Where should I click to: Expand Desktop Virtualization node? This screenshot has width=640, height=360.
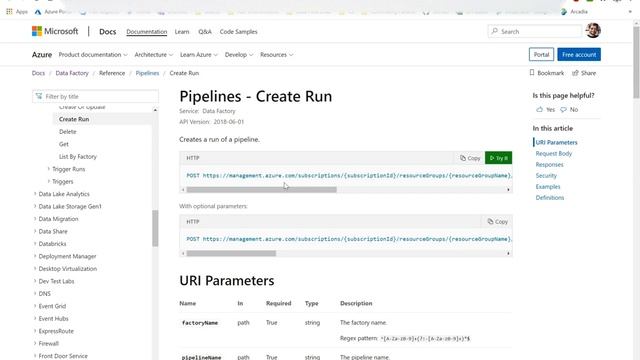tap(35, 269)
